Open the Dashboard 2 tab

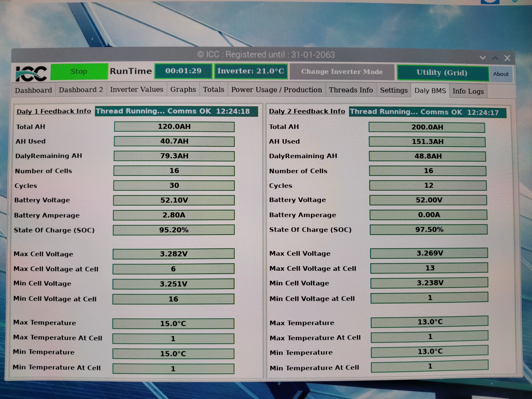(x=81, y=90)
